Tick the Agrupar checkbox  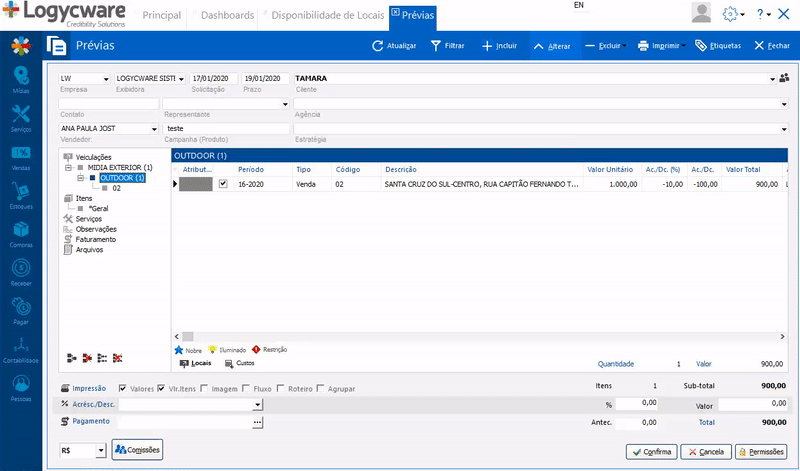[321, 388]
